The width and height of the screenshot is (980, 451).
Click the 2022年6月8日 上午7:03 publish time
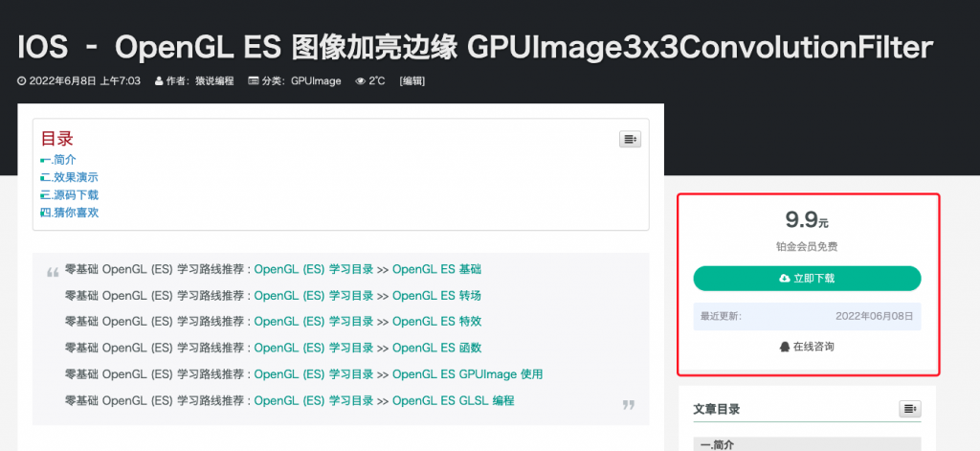click(85, 80)
